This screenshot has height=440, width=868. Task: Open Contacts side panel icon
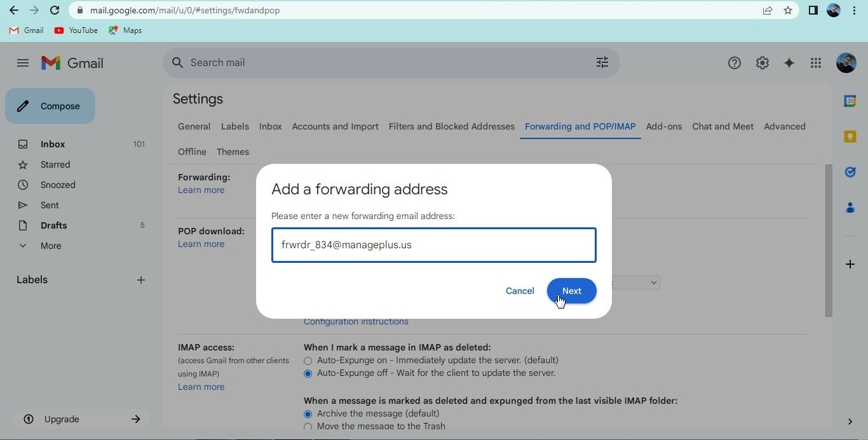pos(850,208)
